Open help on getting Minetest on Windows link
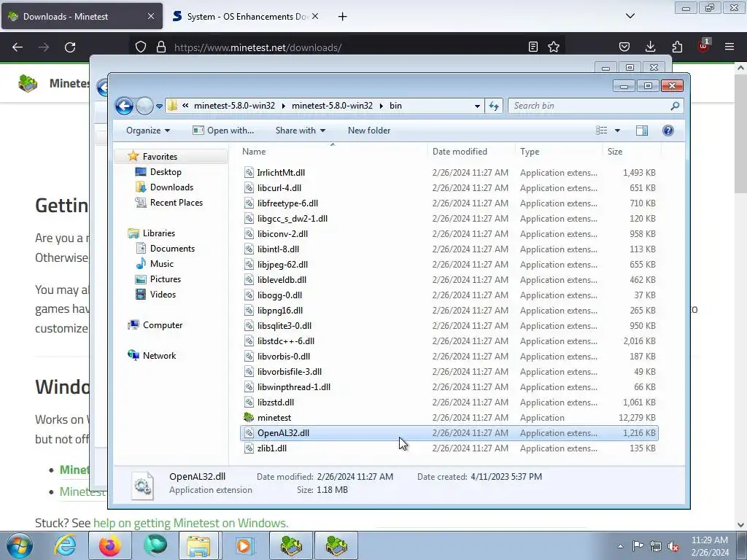The height and width of the screenshot is (560, 747). click(x=190, y=523)
